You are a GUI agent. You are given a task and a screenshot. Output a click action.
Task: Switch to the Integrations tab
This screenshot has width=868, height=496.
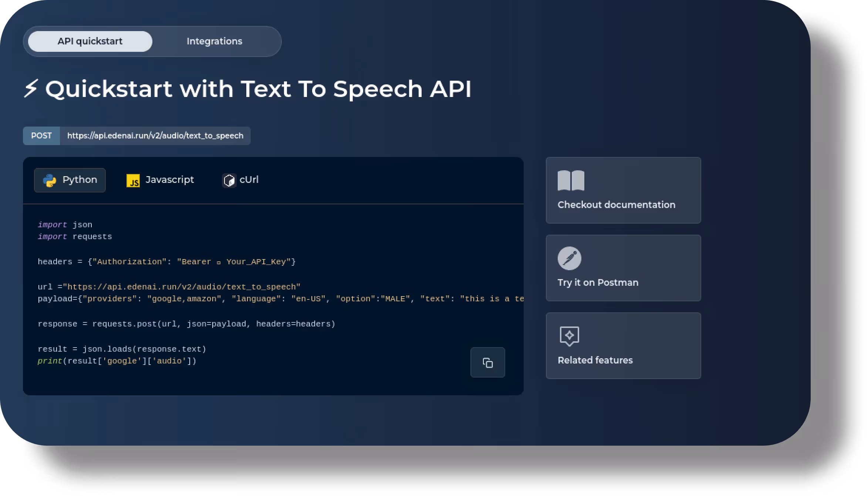click(214, 41)
